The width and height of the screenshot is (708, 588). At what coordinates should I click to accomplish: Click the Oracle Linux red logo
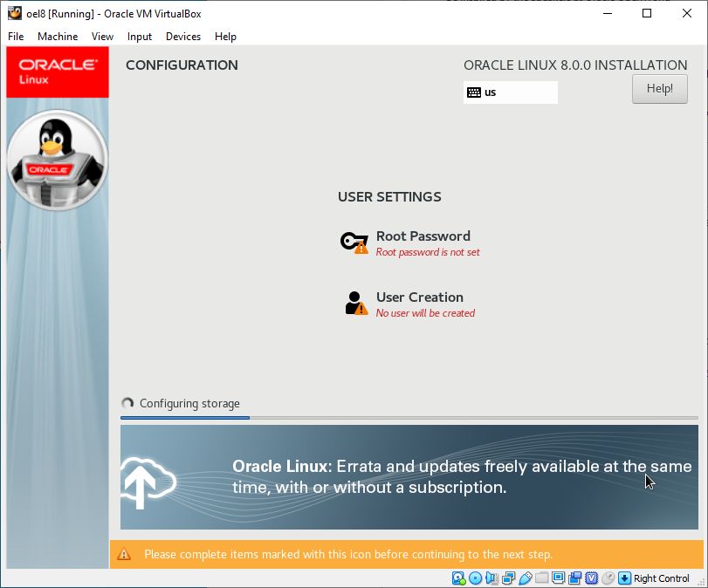click(x=58, y=72)
